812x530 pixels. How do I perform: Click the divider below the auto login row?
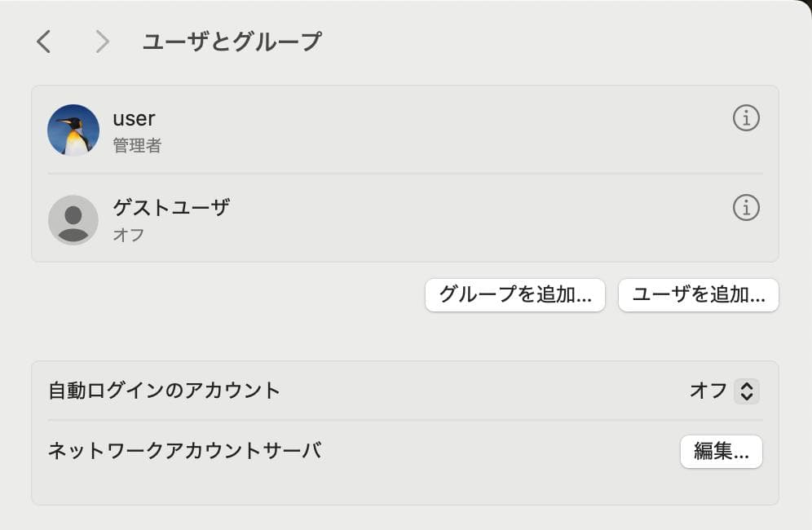405,421
